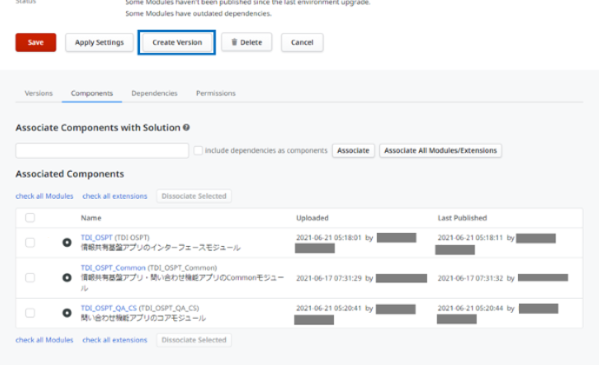Click upper Dissociate Selected button
This screenshot has height=365, width=599.
(x=194, y=196)
